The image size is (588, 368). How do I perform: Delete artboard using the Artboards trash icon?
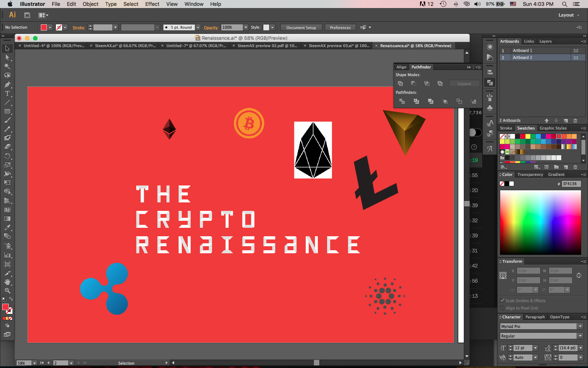point(576,121)
